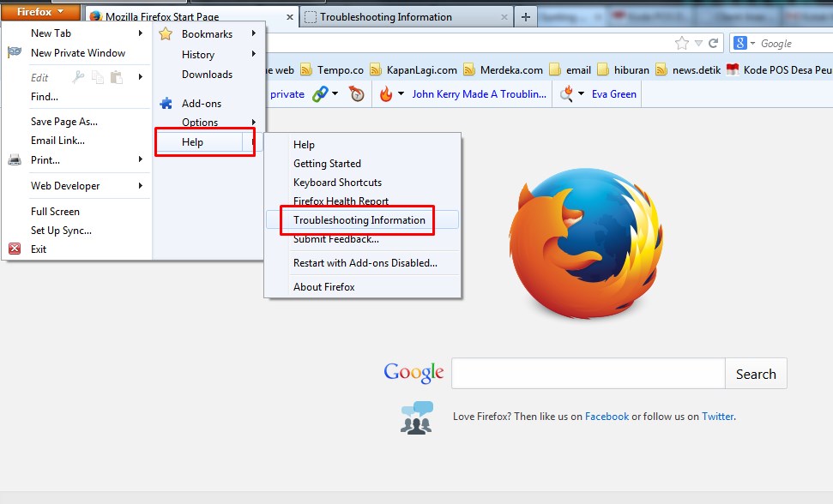Focus the Google search box on start page

coord(589,374)
